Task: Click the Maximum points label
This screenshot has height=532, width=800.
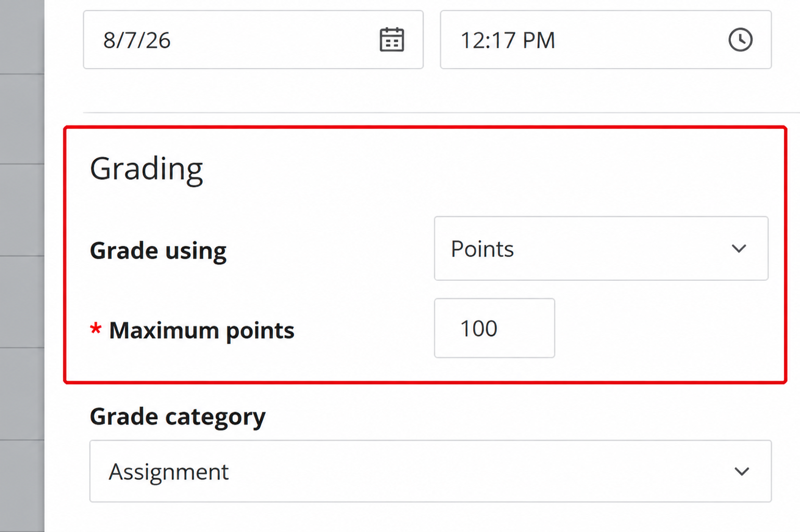Action: 201,330
